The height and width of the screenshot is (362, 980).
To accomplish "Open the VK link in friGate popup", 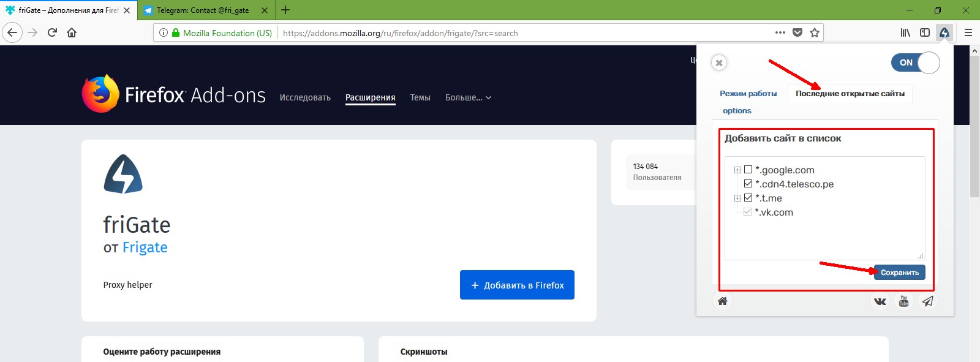I will pyautogui.click(x=880, y=301).
